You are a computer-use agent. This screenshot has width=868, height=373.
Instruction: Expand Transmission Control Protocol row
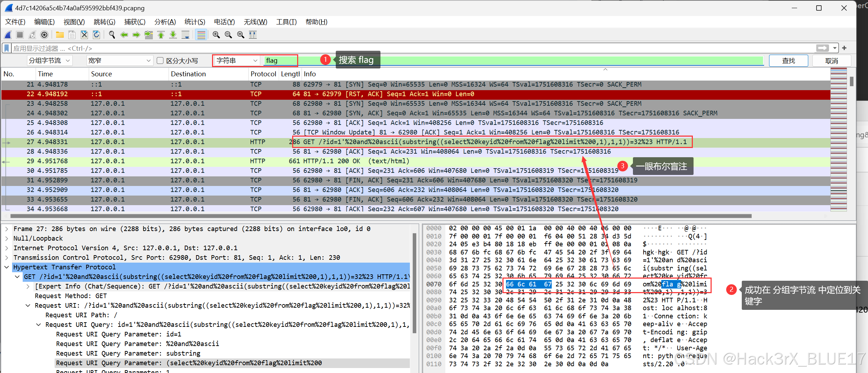coord(7,258)
